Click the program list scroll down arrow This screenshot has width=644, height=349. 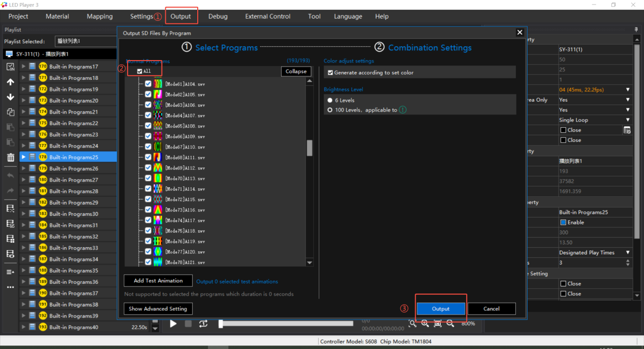310,263
